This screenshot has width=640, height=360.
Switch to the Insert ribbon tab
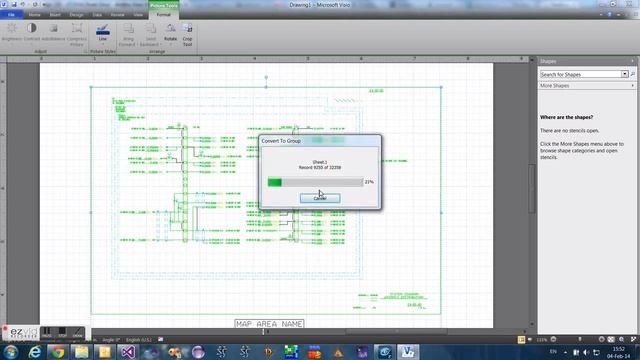click(x=55, y=15)
